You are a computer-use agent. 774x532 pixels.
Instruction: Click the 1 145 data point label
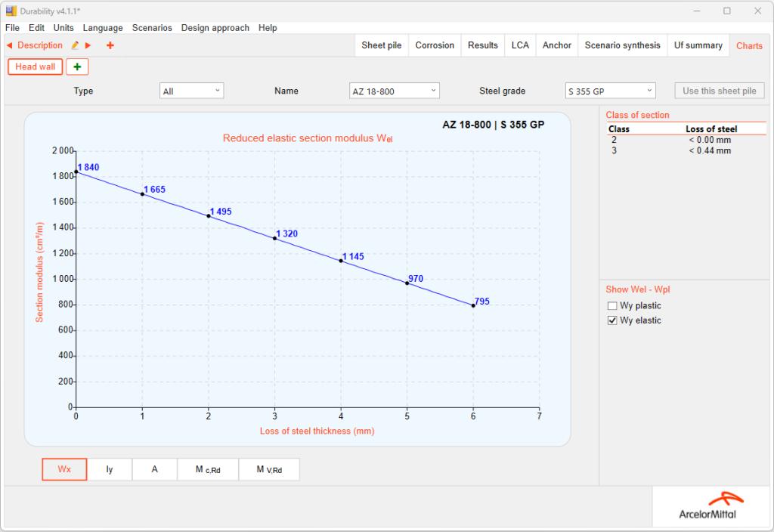coord(353,257)
